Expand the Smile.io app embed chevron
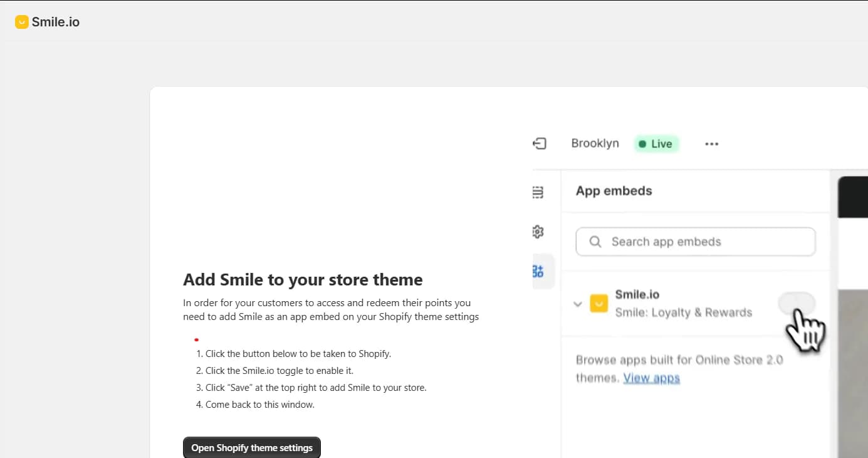The image size is (868, 458). (x=578, y=304)
